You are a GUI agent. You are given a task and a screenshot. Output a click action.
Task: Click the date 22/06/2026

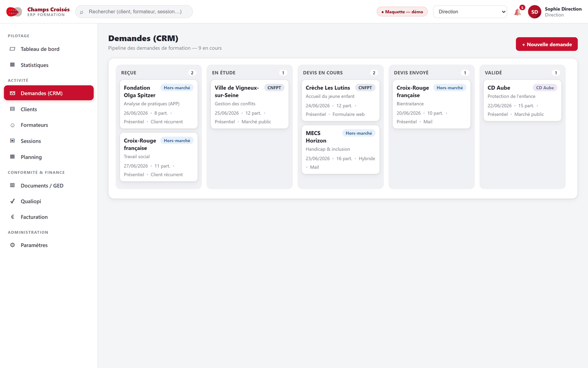(499, 106)
